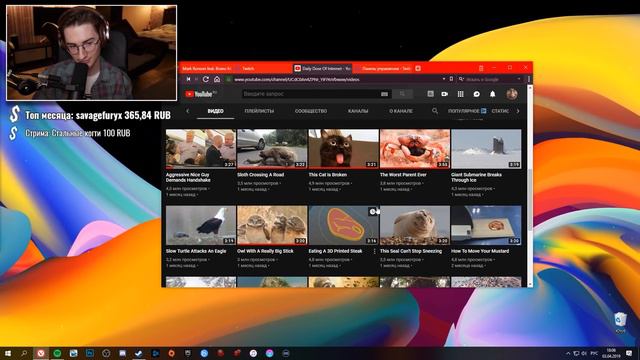Open Windows Start menu
640x360 pixels.
coord(7,353)
